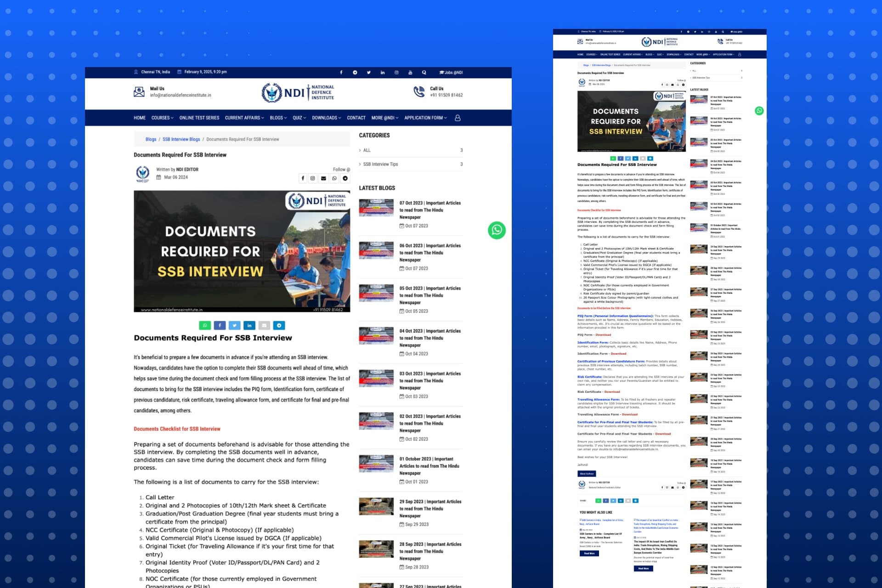The height and width of the screenshot is (588, 882).
Task: Open the QUIZ dropdown menu
Action: coord(298,118)
